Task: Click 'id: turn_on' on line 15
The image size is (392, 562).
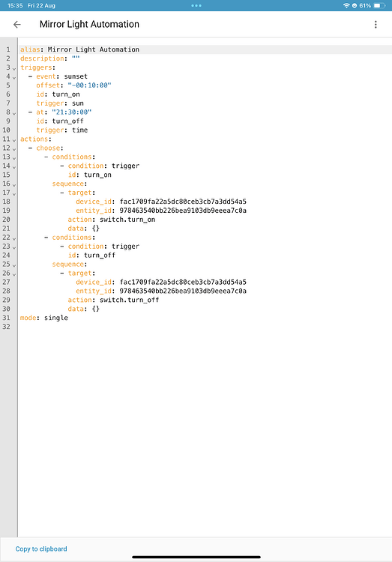Action: click(90, 175)
